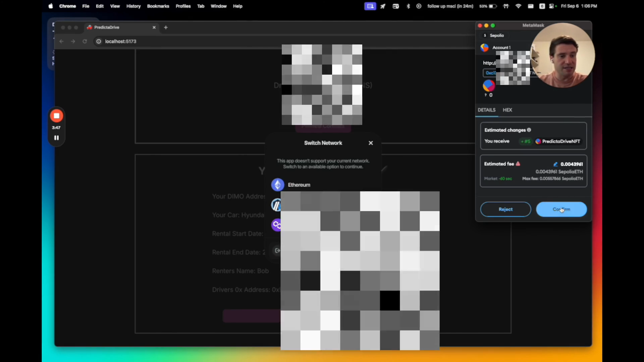Image resolution: width=644 pixels, height=362 pixels.
Task: Stop the screen recording
Action: pyautogui.click(x=56, y=116)
